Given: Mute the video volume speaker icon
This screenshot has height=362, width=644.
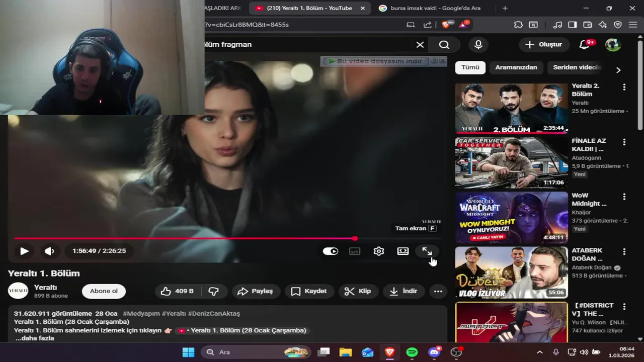Looking at the screenshot, I should click(49, 251).
